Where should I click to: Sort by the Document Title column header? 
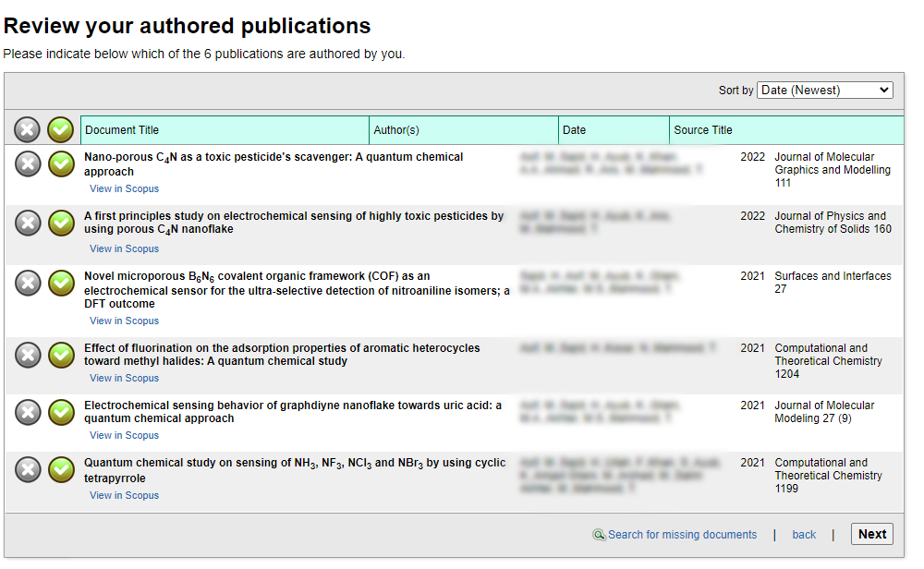(x=225, y=130)
